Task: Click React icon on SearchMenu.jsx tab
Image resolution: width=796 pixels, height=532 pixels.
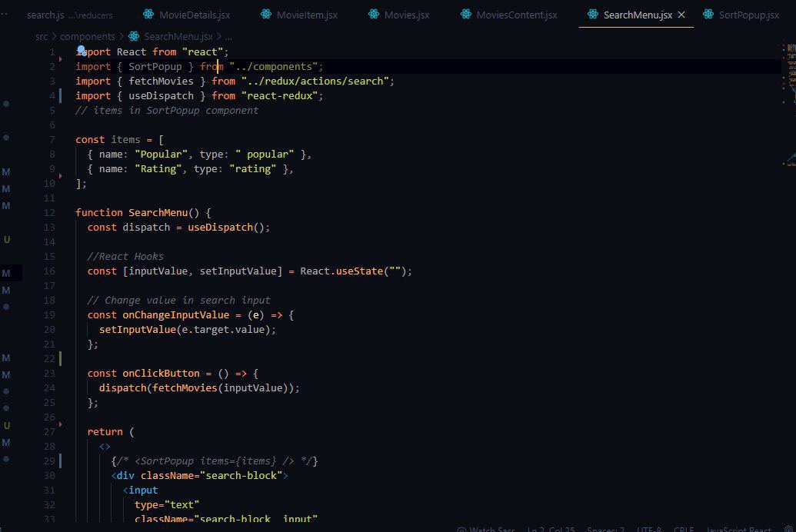Action: pyautogui.click(x=592, y=14)
